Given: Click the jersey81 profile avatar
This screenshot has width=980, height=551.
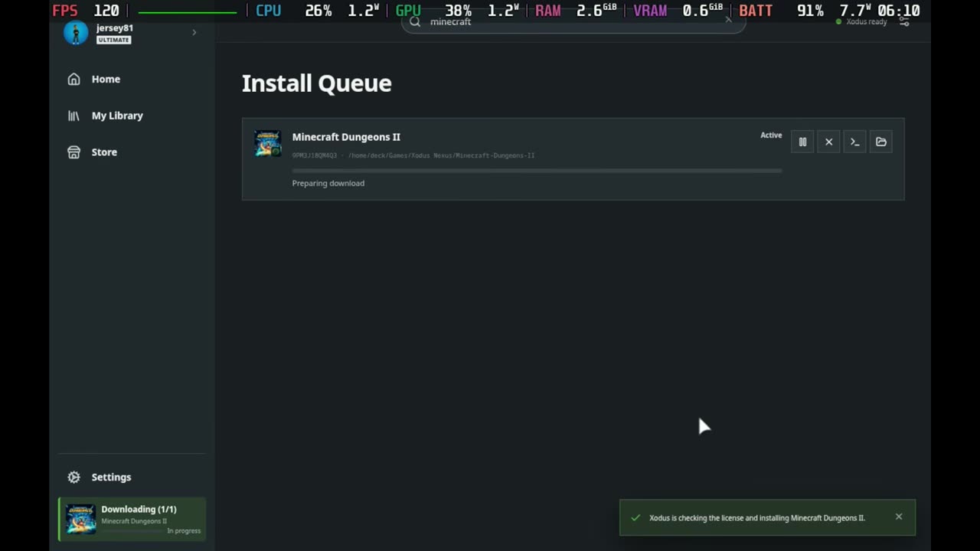Looking at the screenshot, I should 75,33.
